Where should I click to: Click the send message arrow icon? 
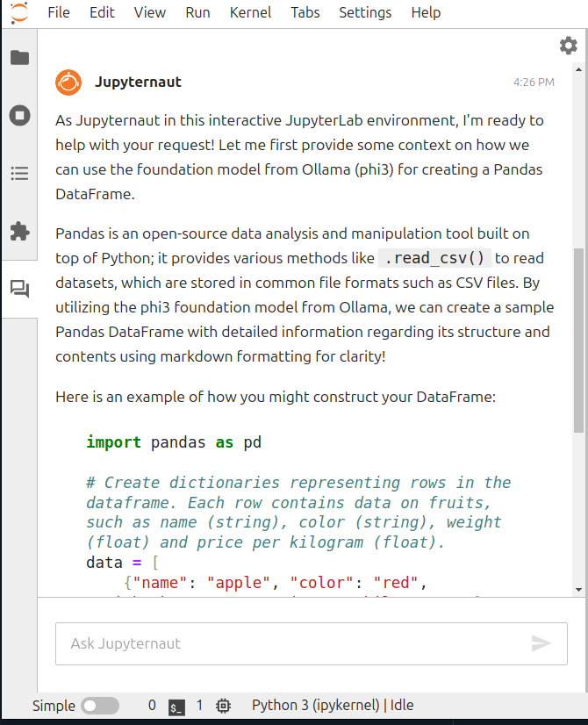coord(541,643)
